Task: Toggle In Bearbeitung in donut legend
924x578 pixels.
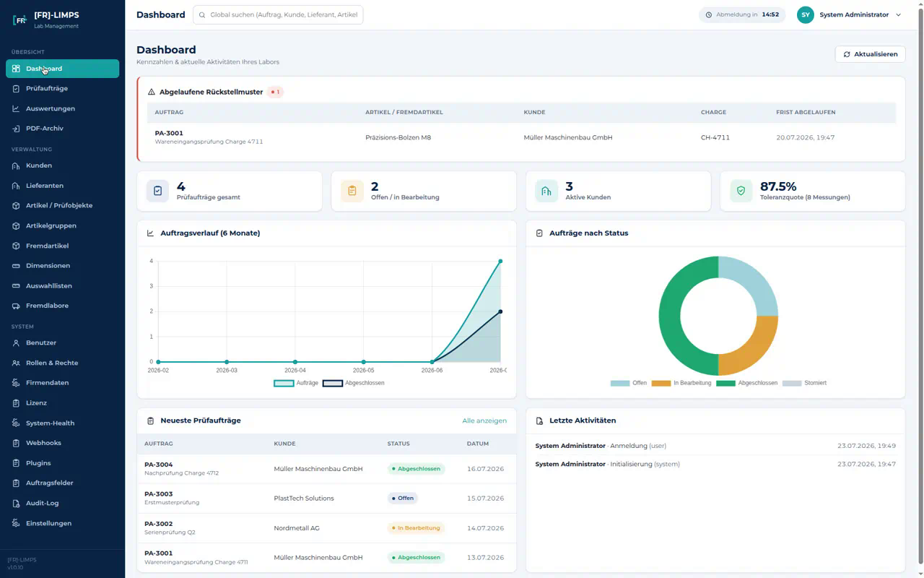Action: (x=681, y=383)
